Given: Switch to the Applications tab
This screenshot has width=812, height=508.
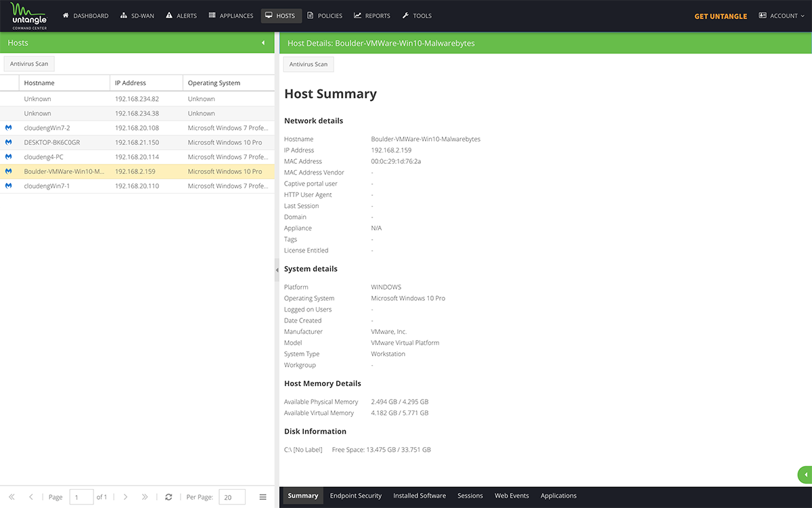Looking at the screenshot, I should 559,496.
